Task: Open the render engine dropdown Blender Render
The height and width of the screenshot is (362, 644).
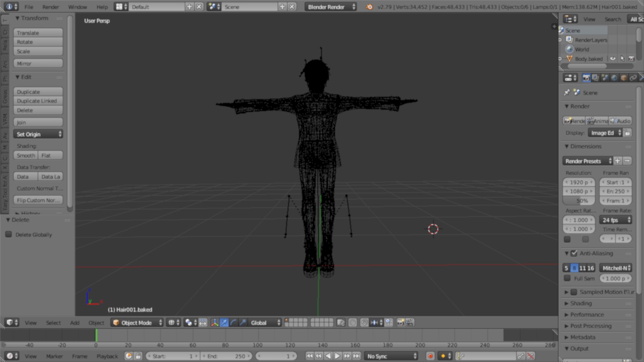Action: pos(330,7)
